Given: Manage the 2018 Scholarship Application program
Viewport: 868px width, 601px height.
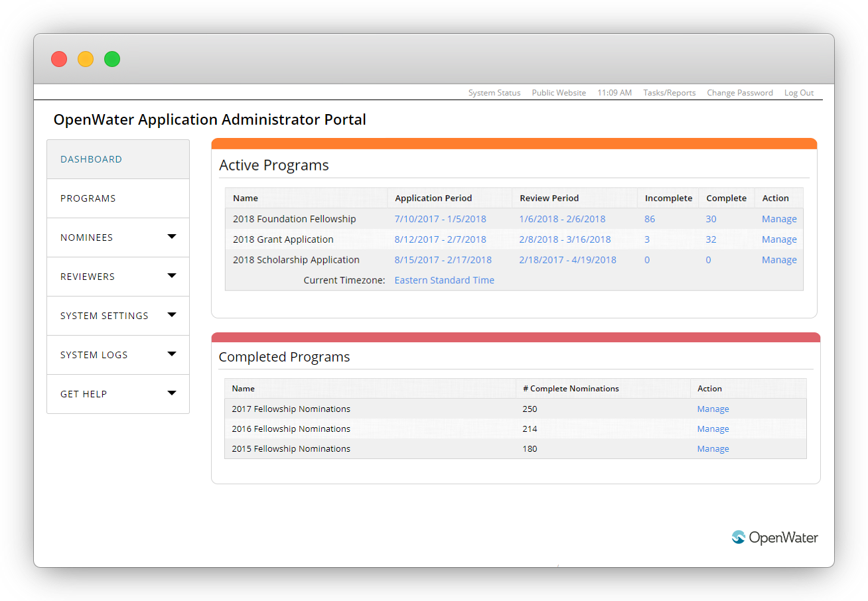Looking at the screenshot, I should coord(779,260).
